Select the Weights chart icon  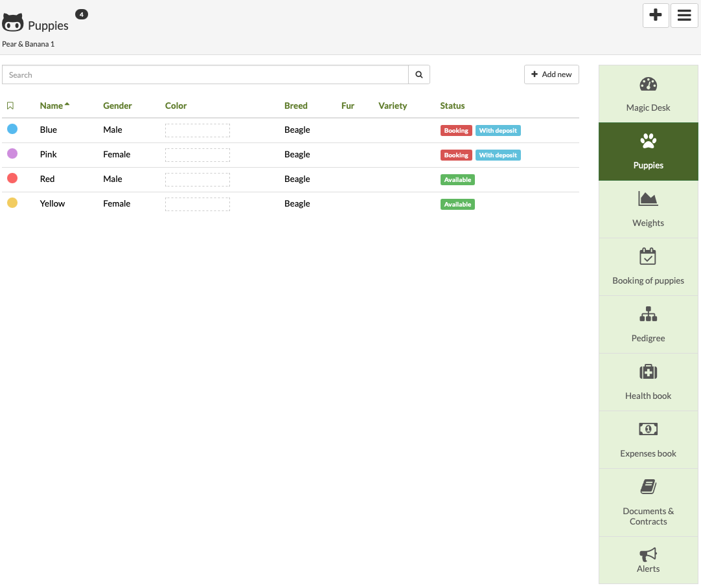pos(648,199)
